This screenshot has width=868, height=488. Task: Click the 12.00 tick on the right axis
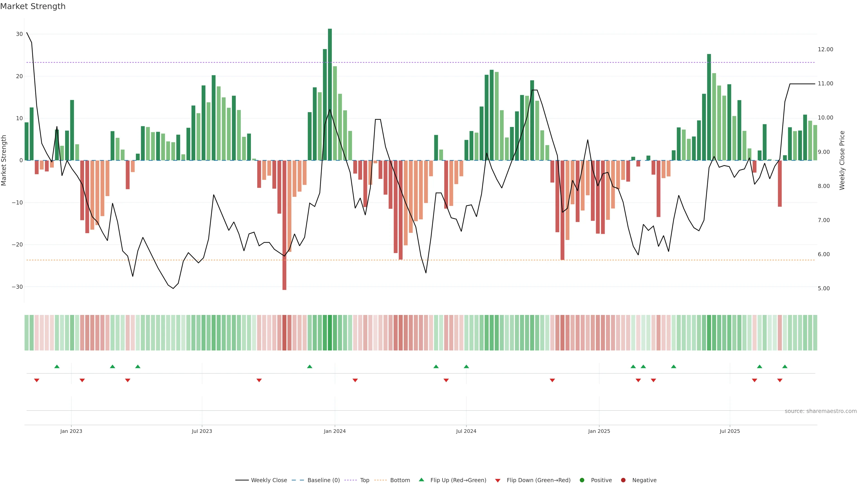(x=825, y=49)
